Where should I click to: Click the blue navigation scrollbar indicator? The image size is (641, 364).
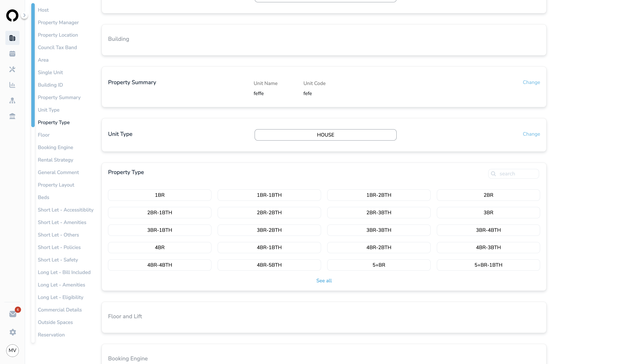(x=33, y=65)
